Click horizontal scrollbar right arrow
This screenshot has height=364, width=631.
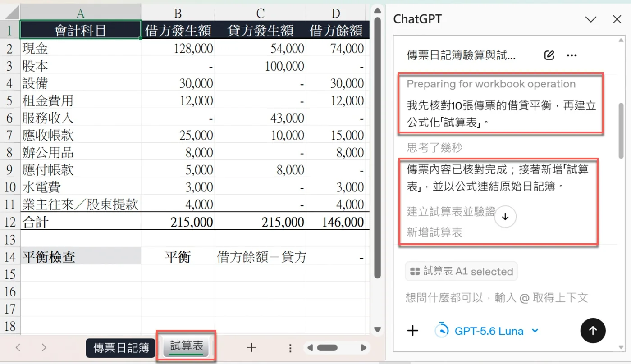click(364, 348)
